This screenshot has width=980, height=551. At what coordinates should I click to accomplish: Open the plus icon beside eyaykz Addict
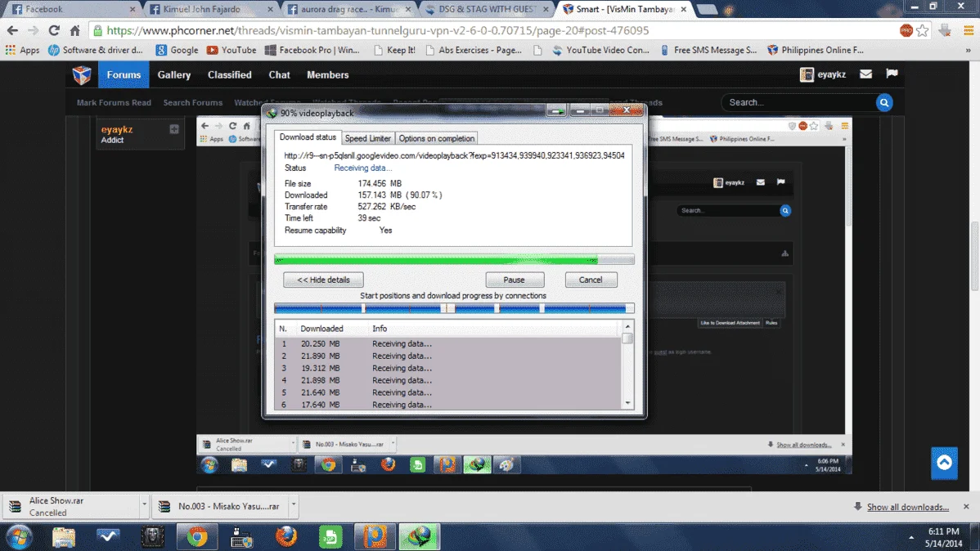(x=174, y=129)
